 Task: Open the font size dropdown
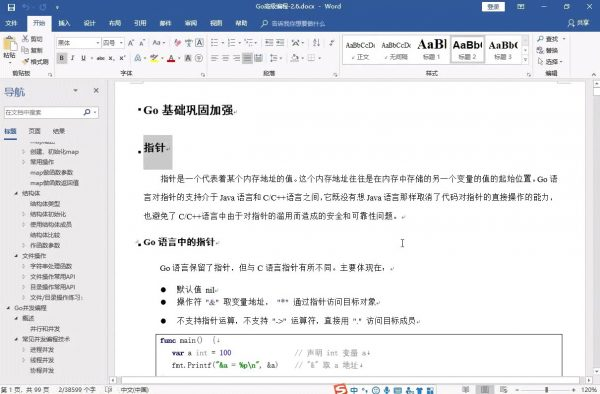pos(121,43)
